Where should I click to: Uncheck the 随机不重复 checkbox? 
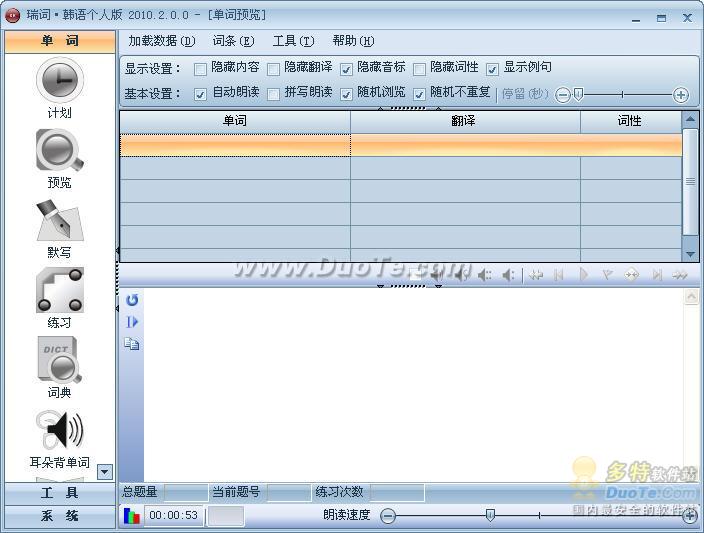tap(419, 94)
